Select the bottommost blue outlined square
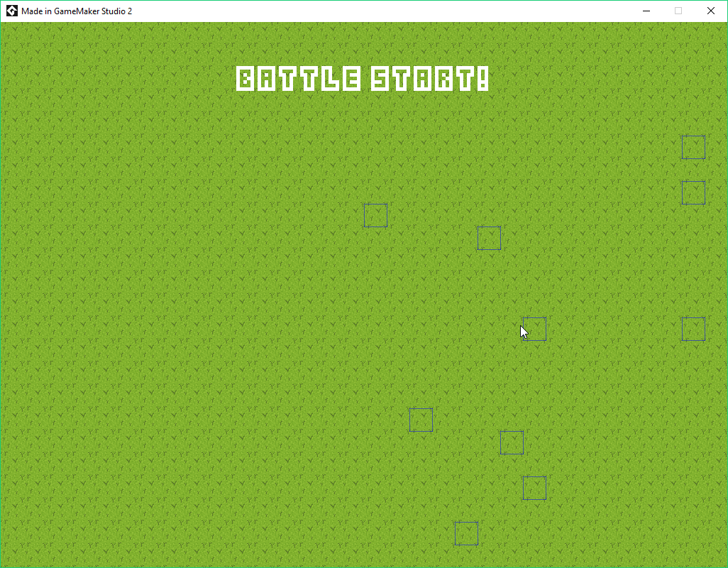This screenshot has width=728, height=568. tap(467, 534)
